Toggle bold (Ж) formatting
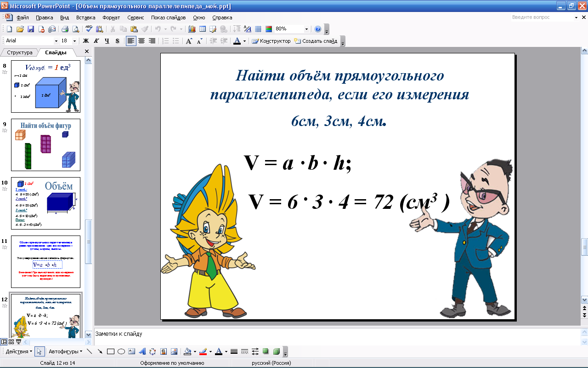588x368 pixels. click(x=86, y=41)
